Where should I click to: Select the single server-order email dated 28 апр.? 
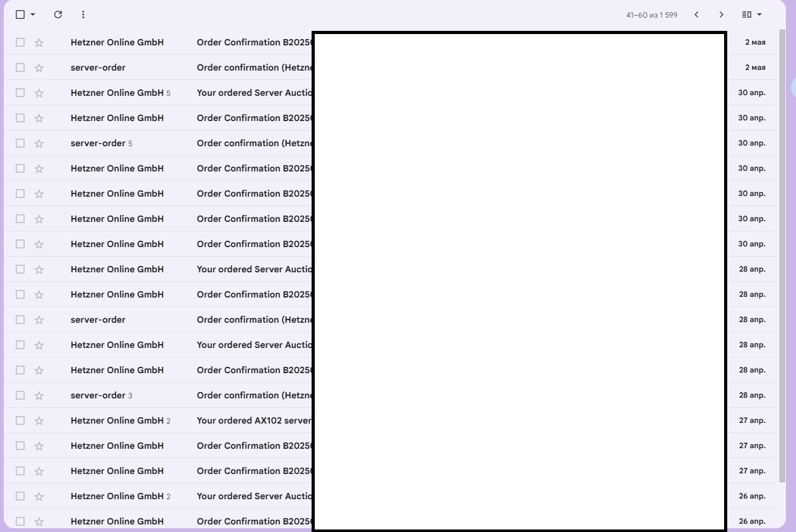point(20,320)
